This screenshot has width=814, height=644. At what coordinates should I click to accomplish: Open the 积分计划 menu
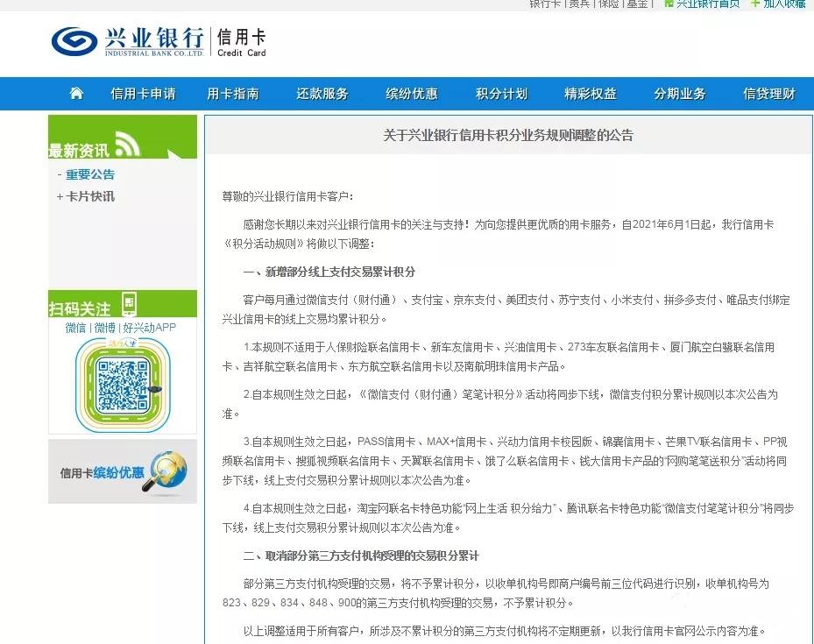[x=501, y=94]
